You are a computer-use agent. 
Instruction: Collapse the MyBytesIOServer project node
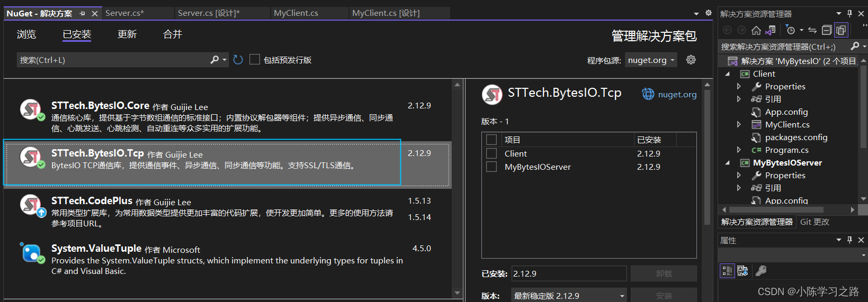pyautogui.click(x=728, y=163)
